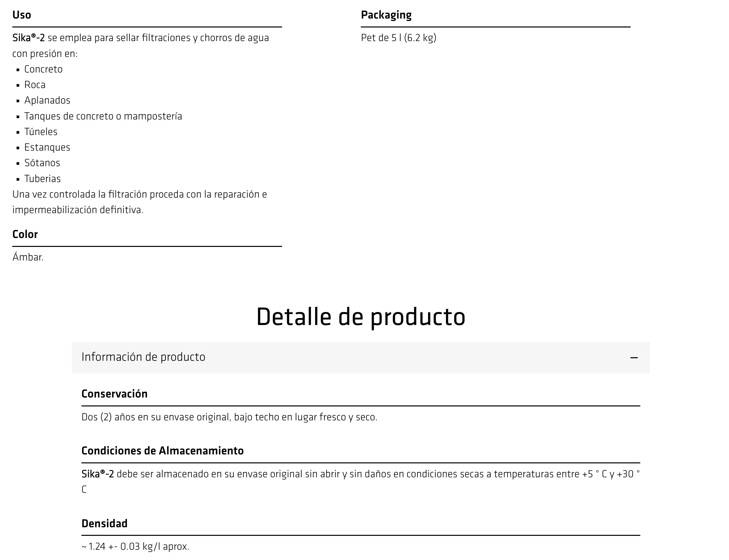Click the Color section heading
The image size is (729, 560).
pyautogui.click(x=25, y=234)
